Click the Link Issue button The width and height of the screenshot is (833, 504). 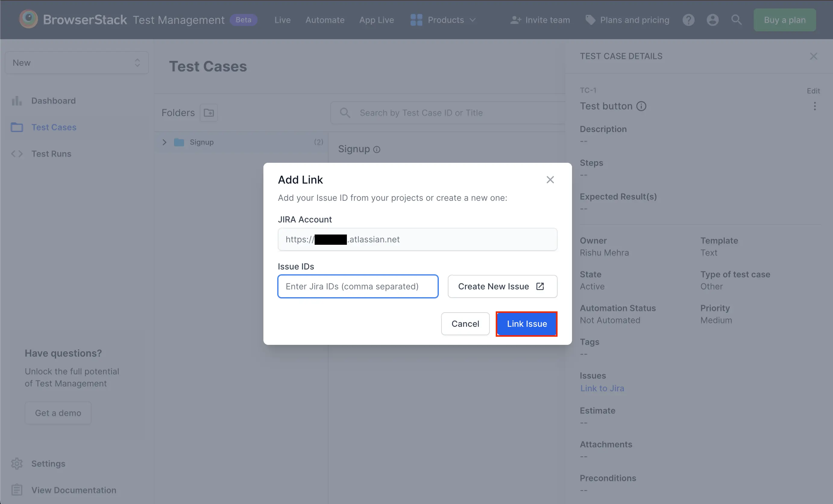point(527,323)
